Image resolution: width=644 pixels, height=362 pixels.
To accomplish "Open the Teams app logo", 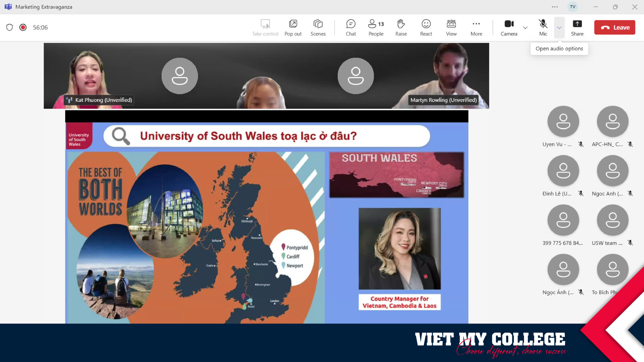I will pos(8,7).
